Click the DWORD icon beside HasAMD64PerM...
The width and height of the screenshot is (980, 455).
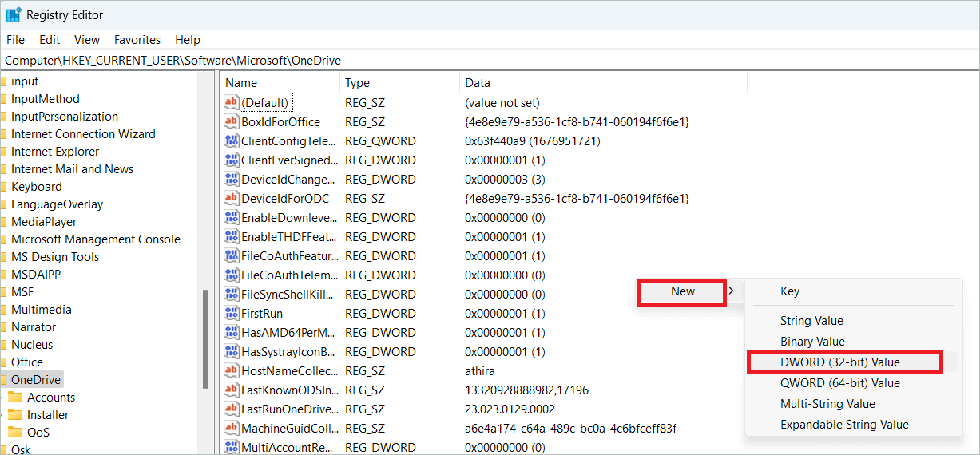pos(232,332)
